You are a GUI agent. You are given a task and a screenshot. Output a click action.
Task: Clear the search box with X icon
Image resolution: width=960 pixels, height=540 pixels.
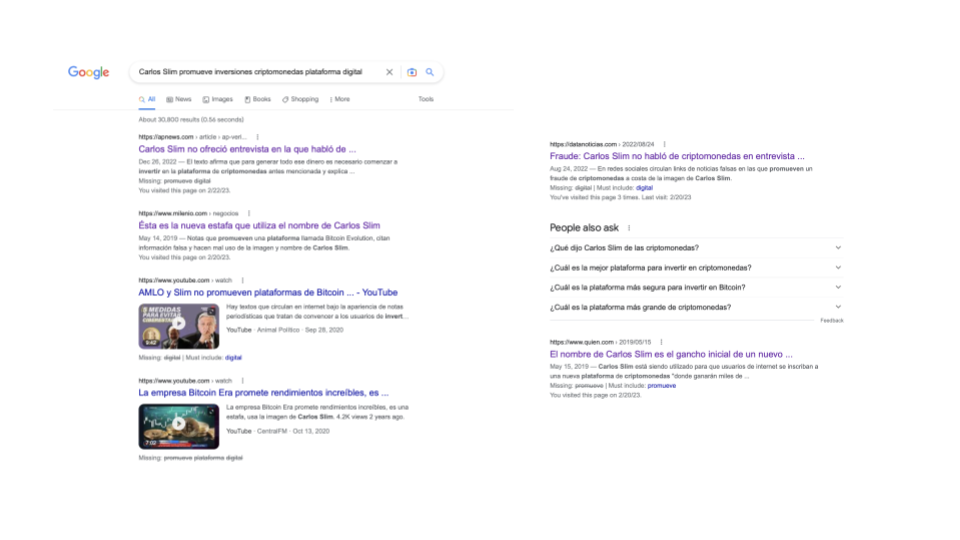[389, 72]
